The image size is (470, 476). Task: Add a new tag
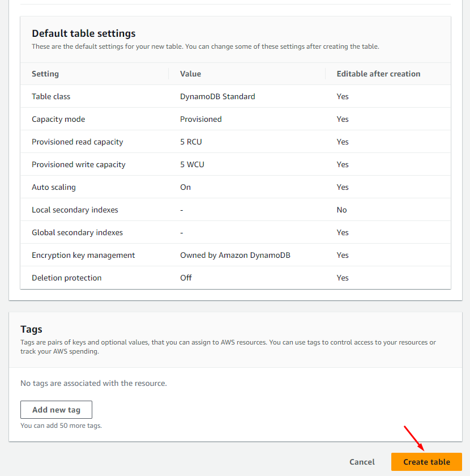click(56, 410)
